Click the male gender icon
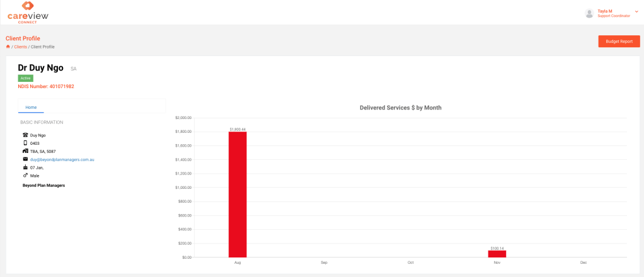This screenshot has height=277, width=644. [x=25, y=176]
